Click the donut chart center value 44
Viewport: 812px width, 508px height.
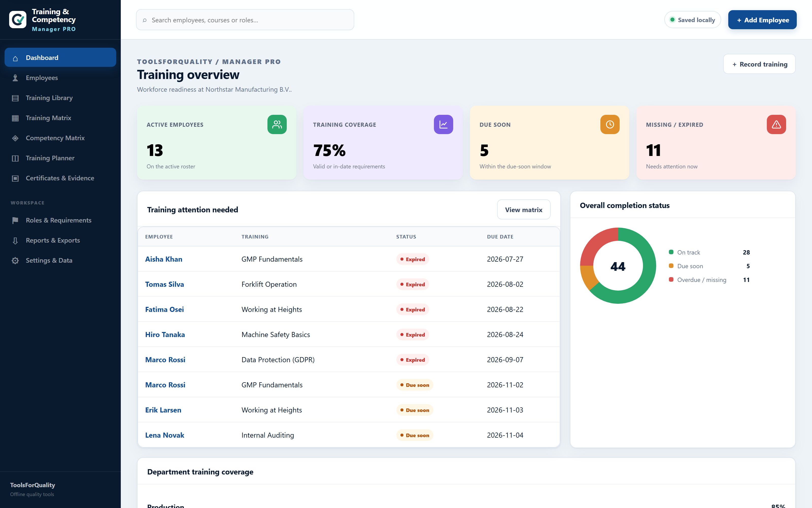pos(618,266)
